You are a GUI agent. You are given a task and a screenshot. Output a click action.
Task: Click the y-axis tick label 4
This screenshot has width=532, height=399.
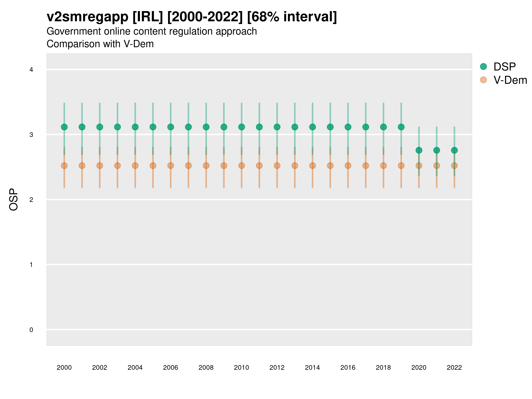coord(31,70)
